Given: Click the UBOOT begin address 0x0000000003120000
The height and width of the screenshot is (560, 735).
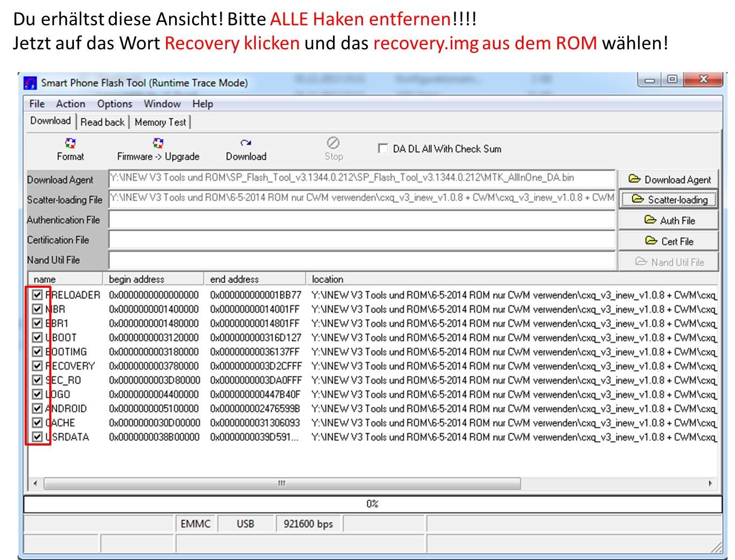Looking at the screenshot, I should coord(154,337).
